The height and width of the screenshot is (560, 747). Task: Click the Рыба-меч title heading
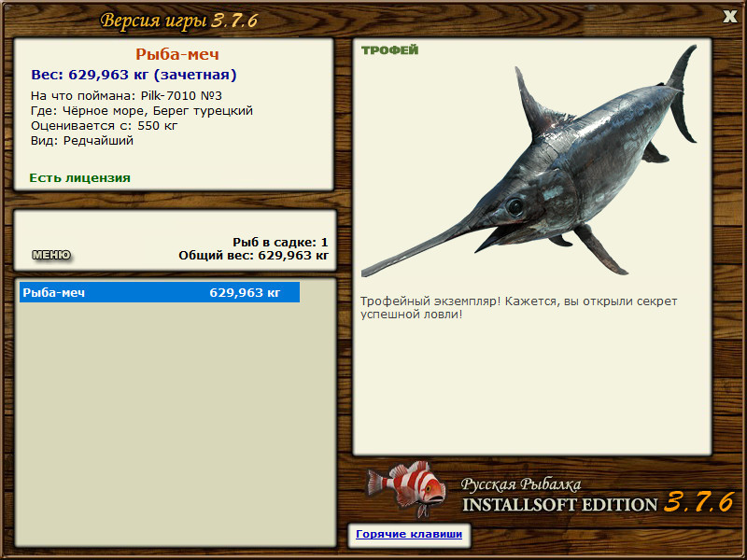[177, 54]
